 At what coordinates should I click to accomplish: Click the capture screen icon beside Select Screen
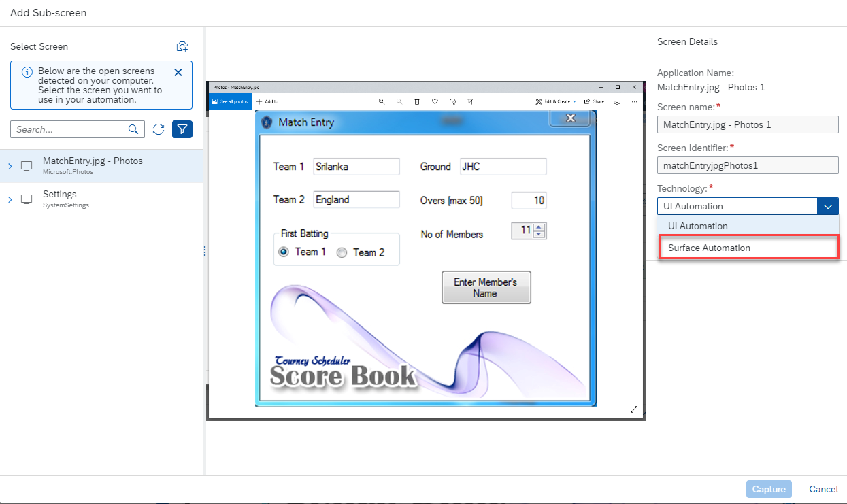tap(182, 46)
